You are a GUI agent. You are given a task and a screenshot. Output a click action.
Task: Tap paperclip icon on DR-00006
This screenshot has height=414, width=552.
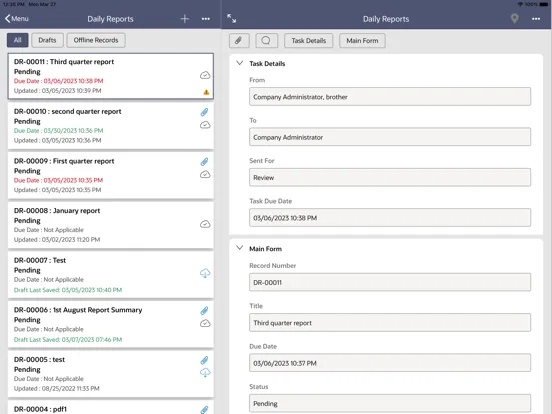205,311
